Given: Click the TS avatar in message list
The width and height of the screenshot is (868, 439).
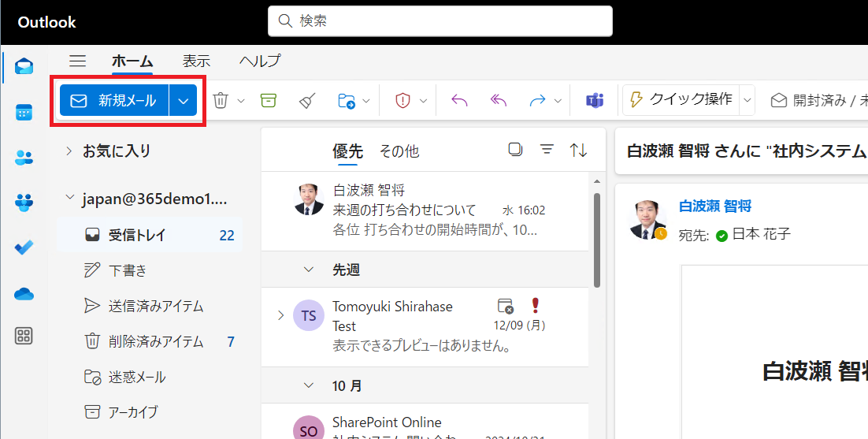Looking at the screenshot, I should click(308, 315).
